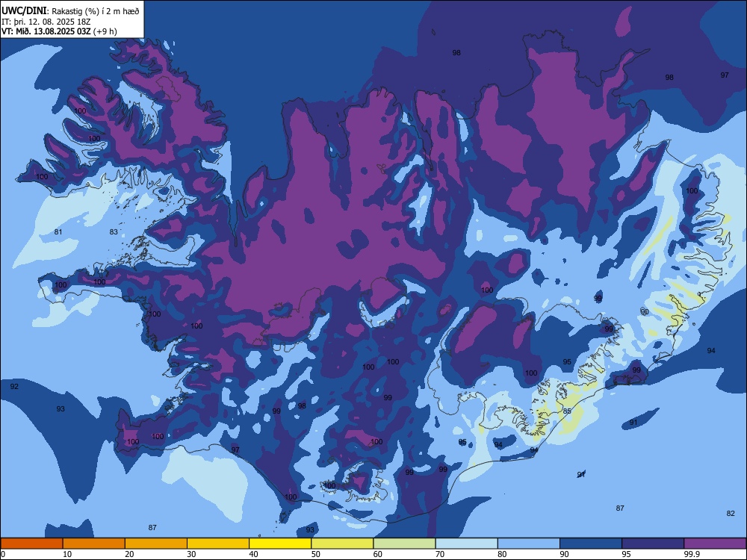Select the 82 humidity value over the sea
Viewport: 747px width, 560px height.
click(731, 513)
